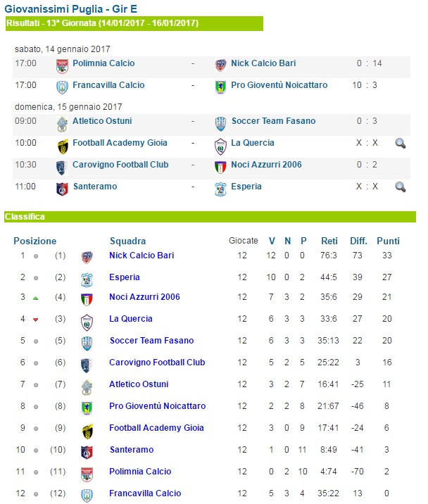The height and width of the screenshot is (504, 428).
Task: Click the Squadra column header
Action: point(127,241)
